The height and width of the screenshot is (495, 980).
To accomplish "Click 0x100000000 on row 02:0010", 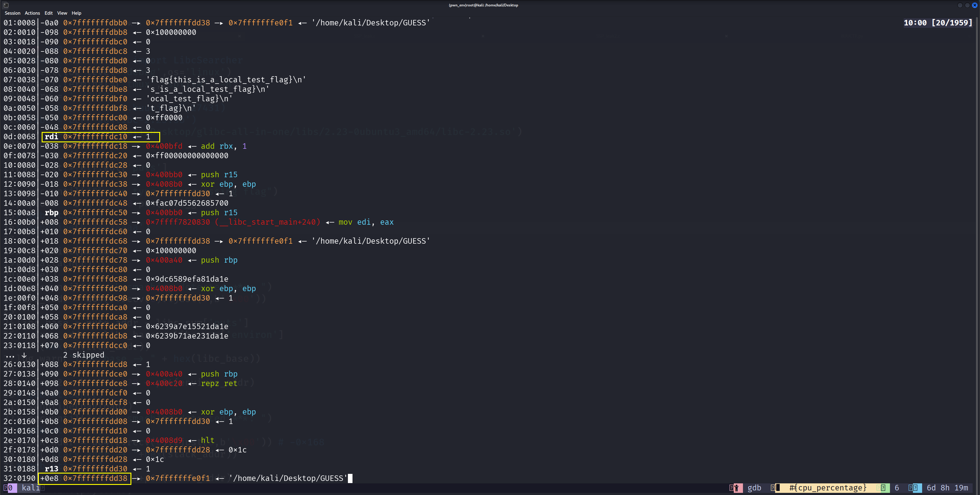I will (x=171, y=32).
